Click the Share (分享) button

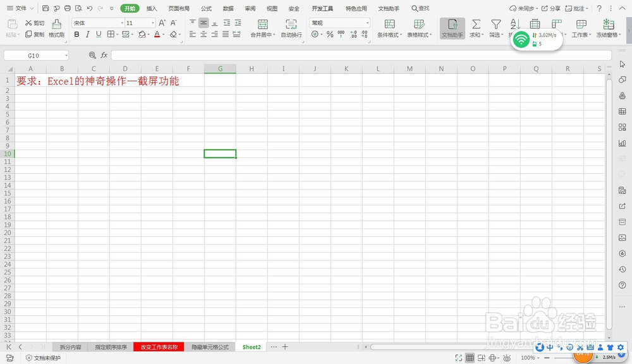coord(551,8)
